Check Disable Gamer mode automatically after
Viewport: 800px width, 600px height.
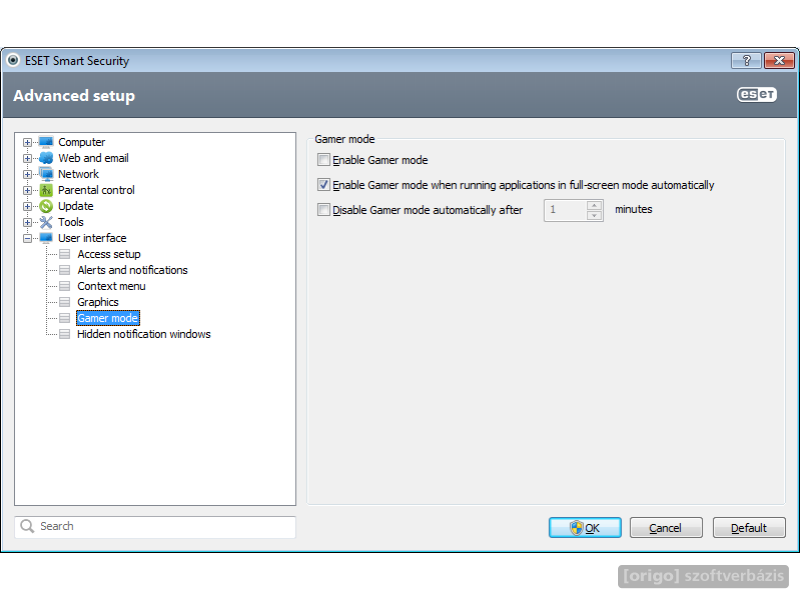coord(323,210)
